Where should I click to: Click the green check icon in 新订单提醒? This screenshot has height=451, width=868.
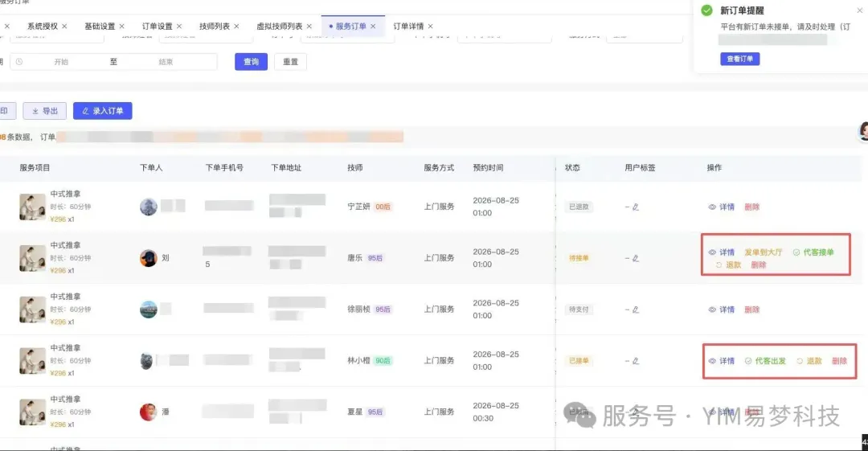pos(707,10)
